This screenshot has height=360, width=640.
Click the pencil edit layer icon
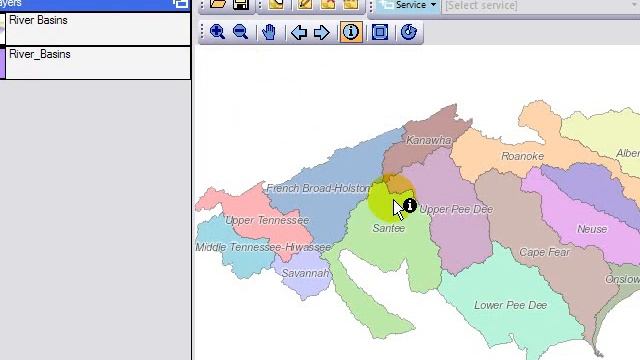(305, 4)
